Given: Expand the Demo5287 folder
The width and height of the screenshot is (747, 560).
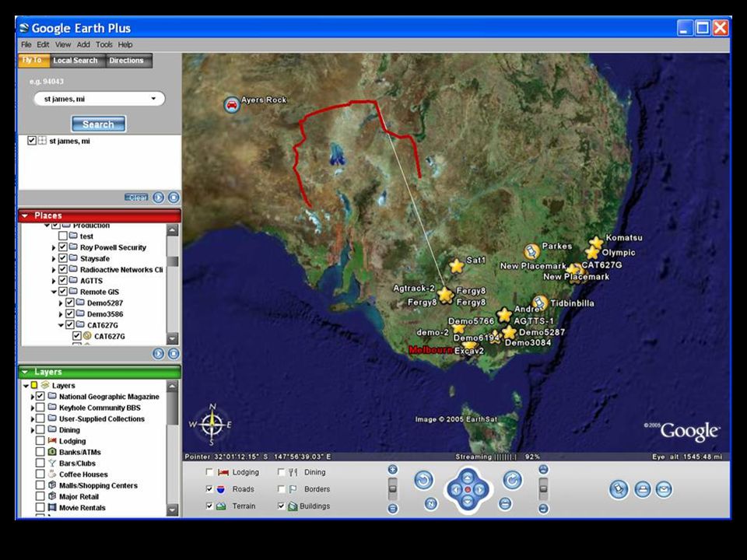Looking at the screenshot, I should click(x=61, y=303).
